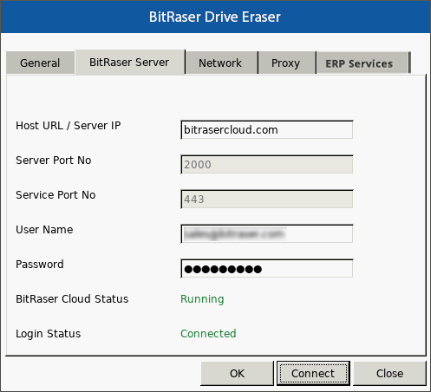Click the Service Port No label

pyautogui.click(x=56, y=195)
